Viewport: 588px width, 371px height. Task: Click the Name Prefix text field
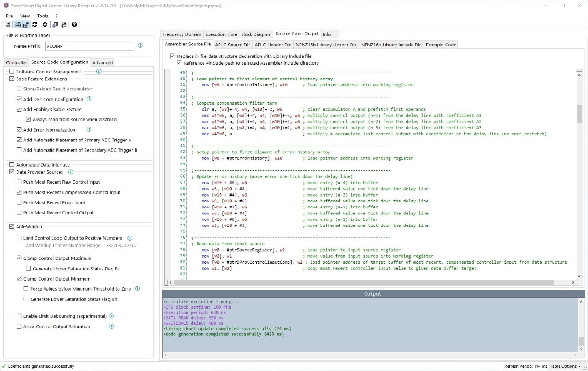click(x=88, y=46)
